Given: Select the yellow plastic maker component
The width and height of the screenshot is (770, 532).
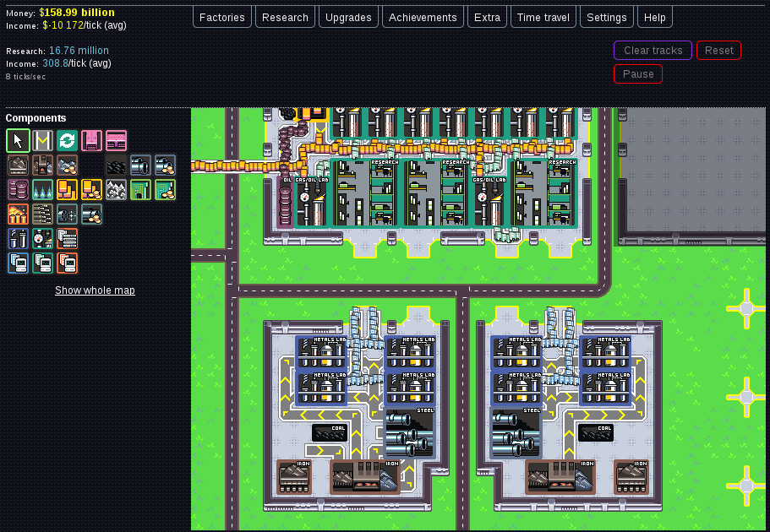Looking at the screenshot, I should coord(68,190).
